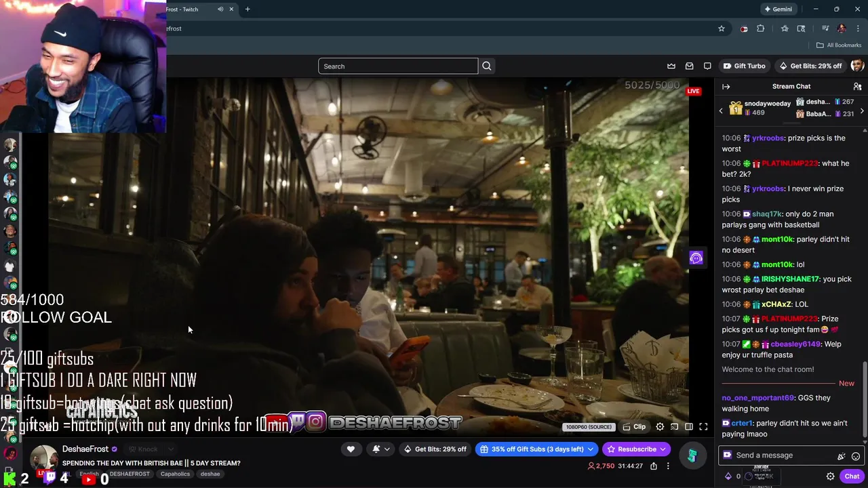Click the Clip button
Viewport: 868px width, 488px height.
[634, 427]
